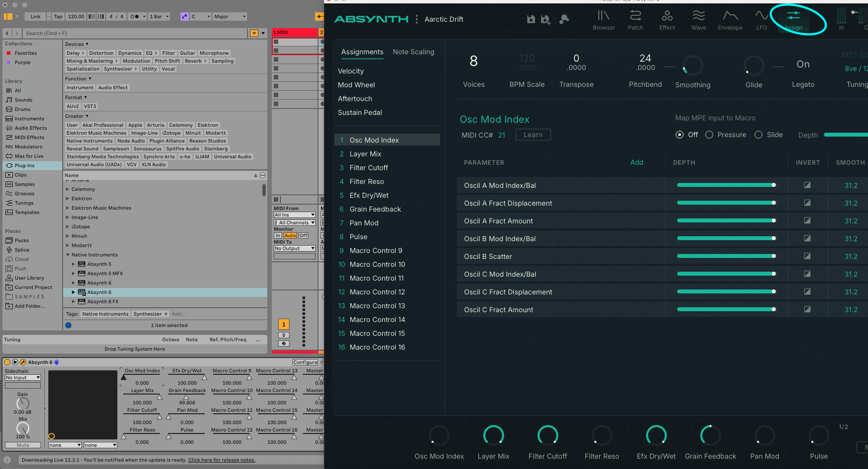The width and height of the screenshot is (868, 469).
Task: Set Monitor to Off
Action: (303, 236)
